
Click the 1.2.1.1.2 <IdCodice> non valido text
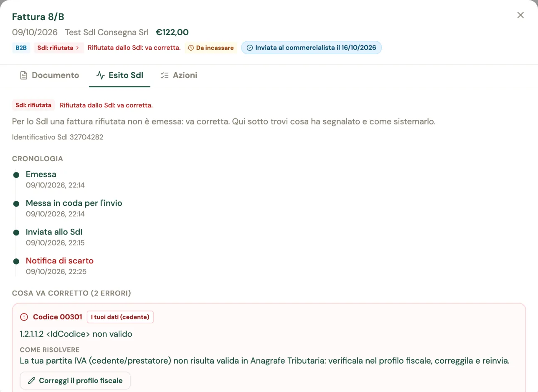pos(76,334)
